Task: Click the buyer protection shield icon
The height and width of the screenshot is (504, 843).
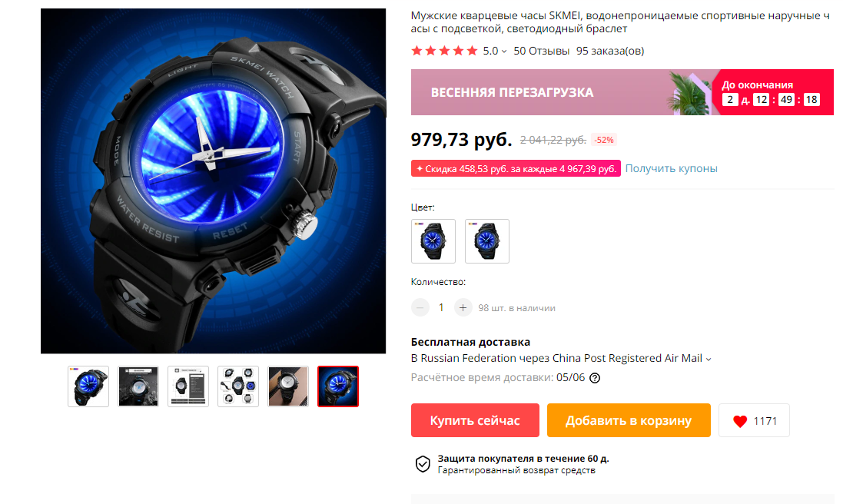Action: coord(423,464)
